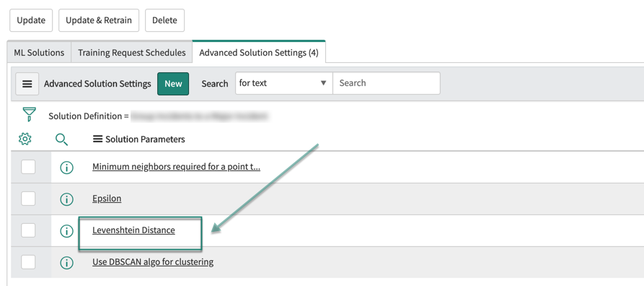
Task: Open the personalize list gear icon
Action: point(25,139)
